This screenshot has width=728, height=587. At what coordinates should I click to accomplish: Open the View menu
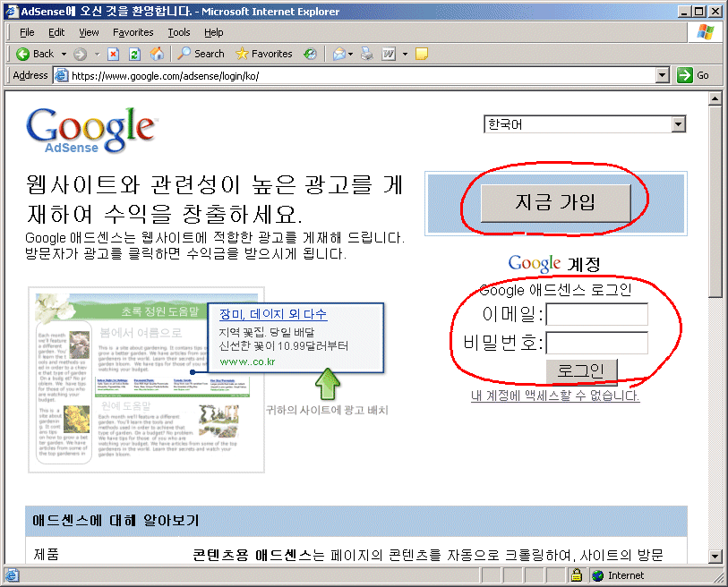(89, 32)
